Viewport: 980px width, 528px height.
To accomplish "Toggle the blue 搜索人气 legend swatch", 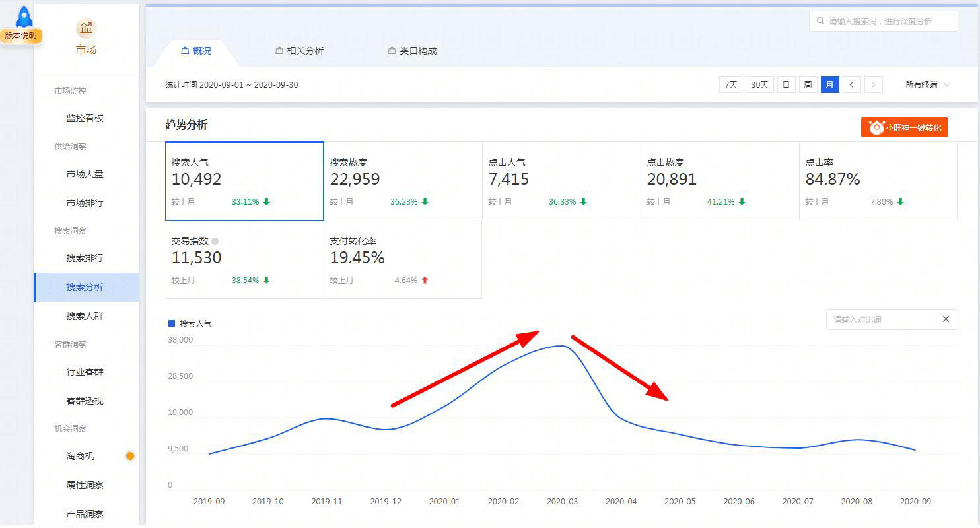I will (x=172, y=323).
